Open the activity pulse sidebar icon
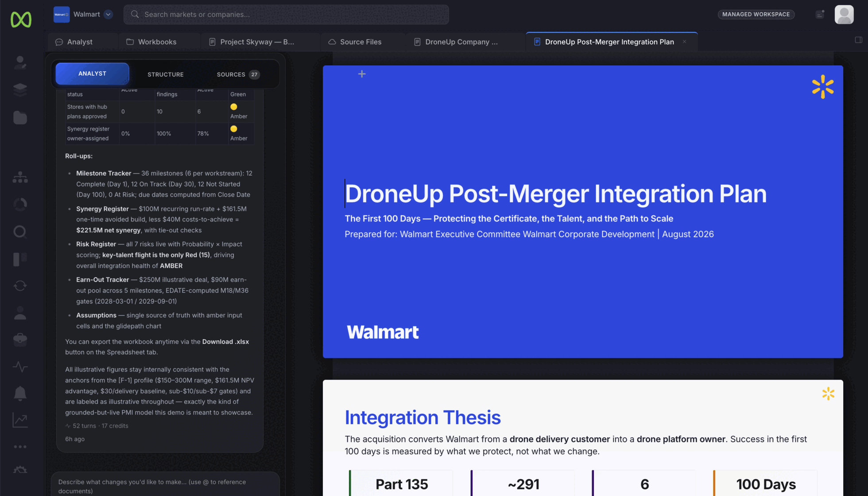The width and height of the screenshot is (868, 496). pyautogui.click(x=20, y=367)
